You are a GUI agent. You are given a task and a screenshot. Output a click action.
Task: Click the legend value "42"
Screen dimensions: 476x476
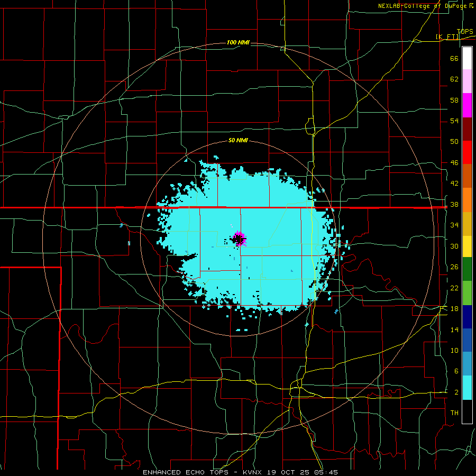click(454, 184)
